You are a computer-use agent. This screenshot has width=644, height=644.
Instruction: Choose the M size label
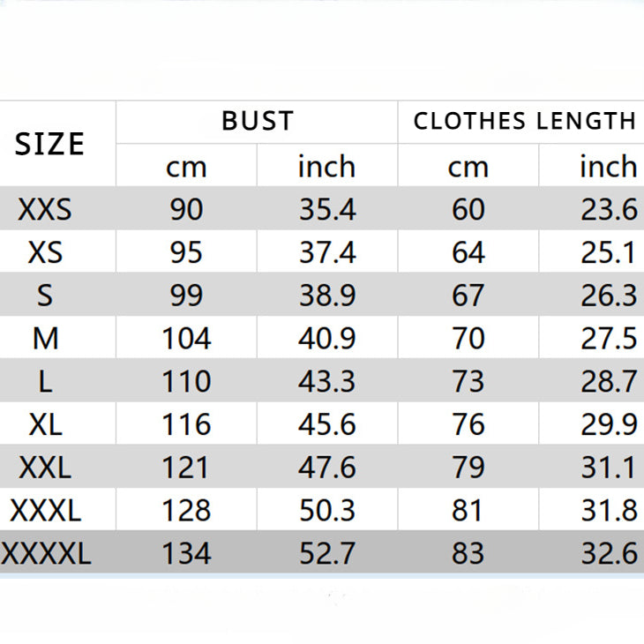pos(45,338)
